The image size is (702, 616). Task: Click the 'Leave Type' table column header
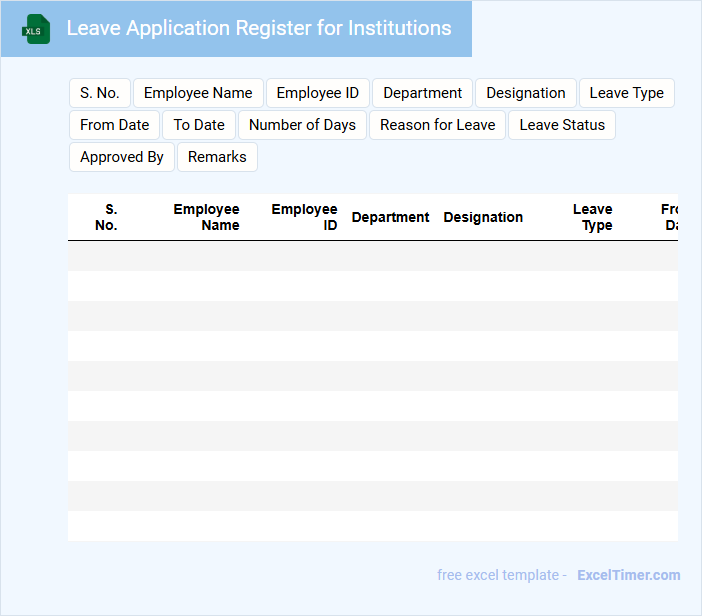pos(593,217)
